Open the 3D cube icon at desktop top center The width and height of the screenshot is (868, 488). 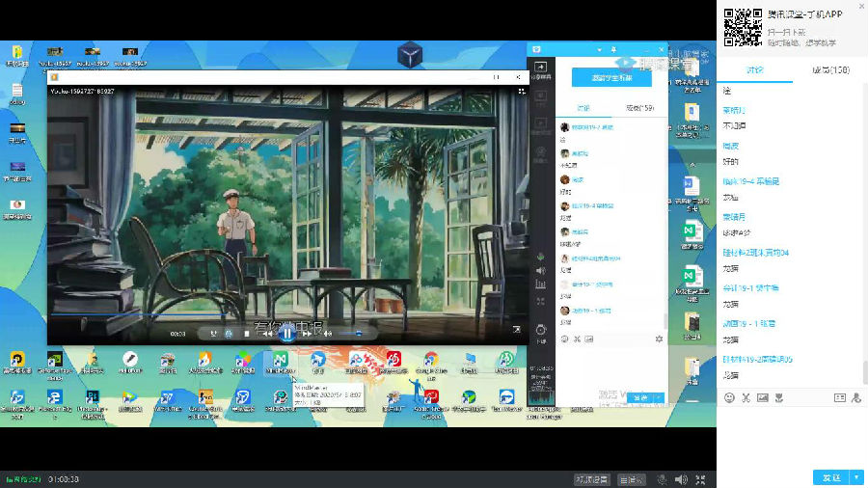point(410,55)
